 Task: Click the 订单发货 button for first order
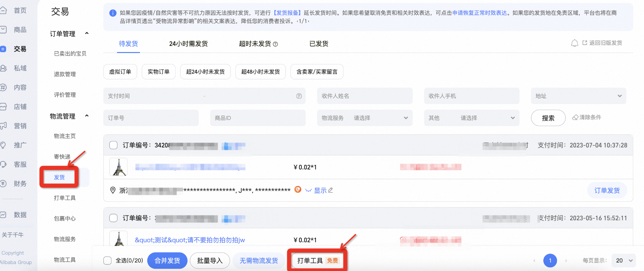(607, 190)
